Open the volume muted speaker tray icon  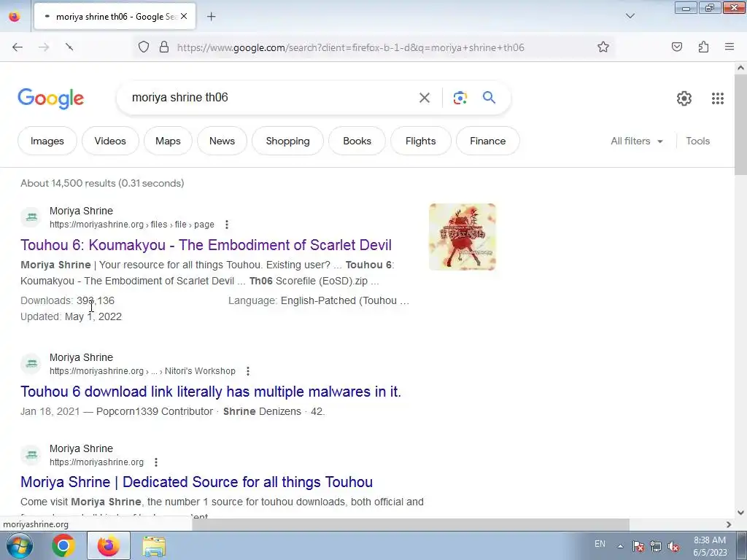tap(673, 546)
